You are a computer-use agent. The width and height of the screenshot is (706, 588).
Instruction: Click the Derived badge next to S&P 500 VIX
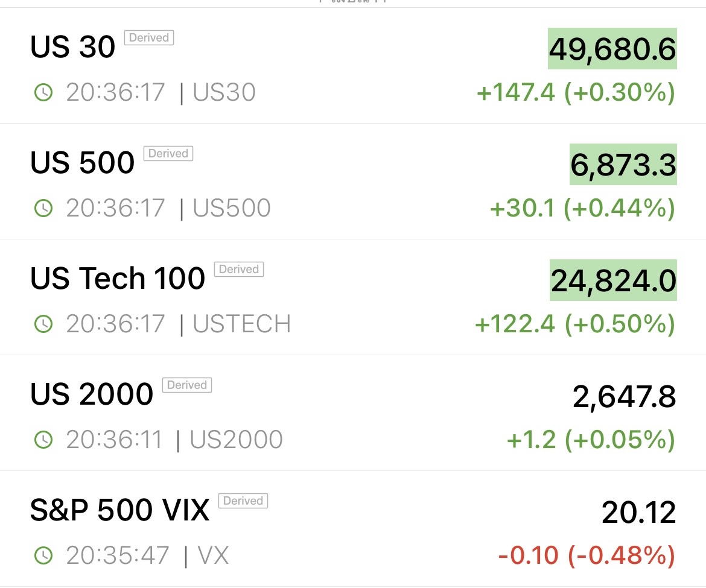(x=243, y=501)
